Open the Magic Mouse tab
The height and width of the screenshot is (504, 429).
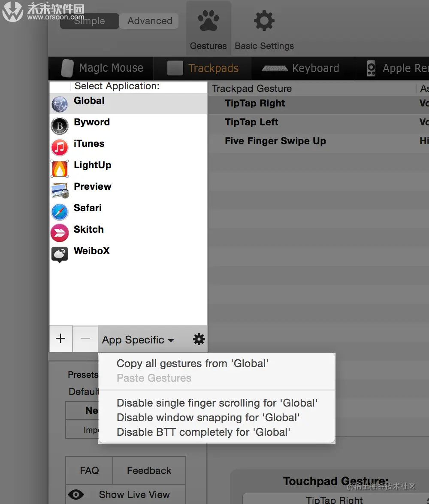click(101, 68)
